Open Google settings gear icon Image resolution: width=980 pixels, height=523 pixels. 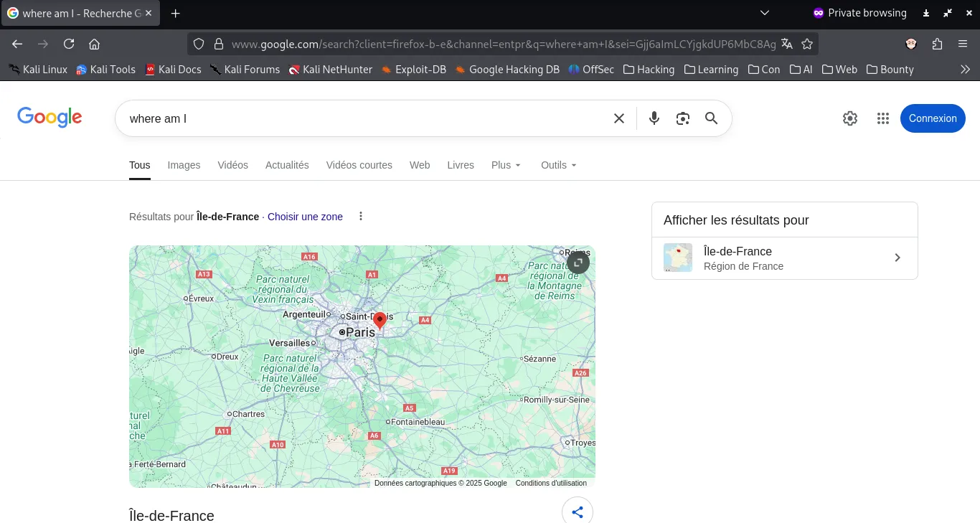pos(850,118)
